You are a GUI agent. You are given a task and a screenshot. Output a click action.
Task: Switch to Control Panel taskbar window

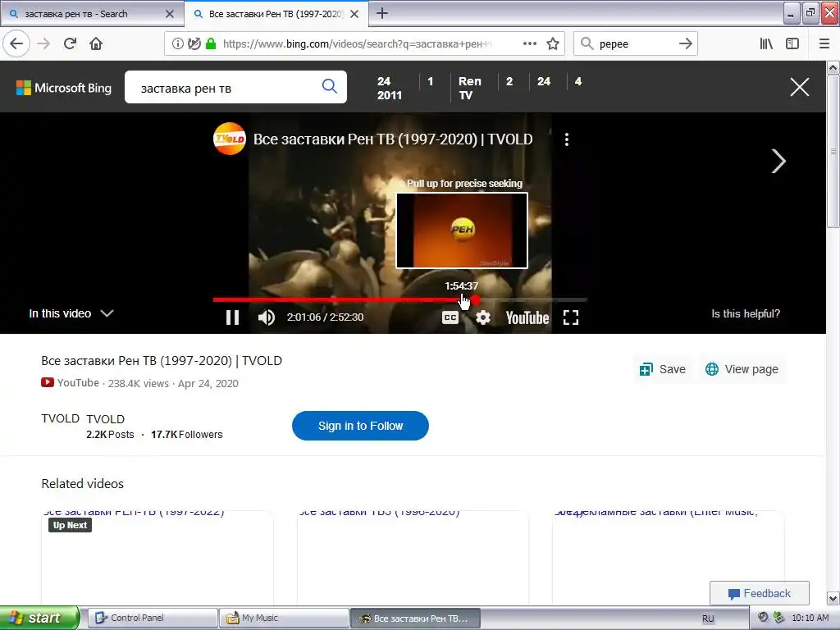(x=153, y=618)
